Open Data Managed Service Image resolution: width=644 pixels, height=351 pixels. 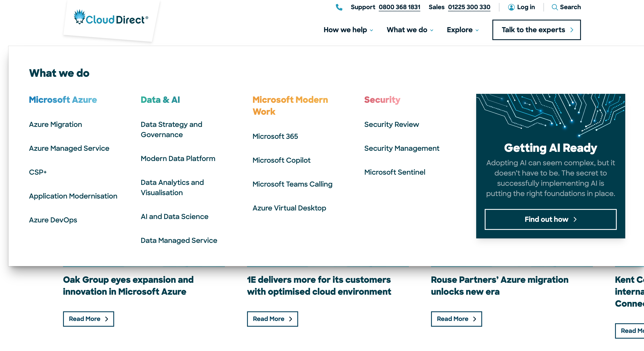pyautogui.click(x=179, y=240)
